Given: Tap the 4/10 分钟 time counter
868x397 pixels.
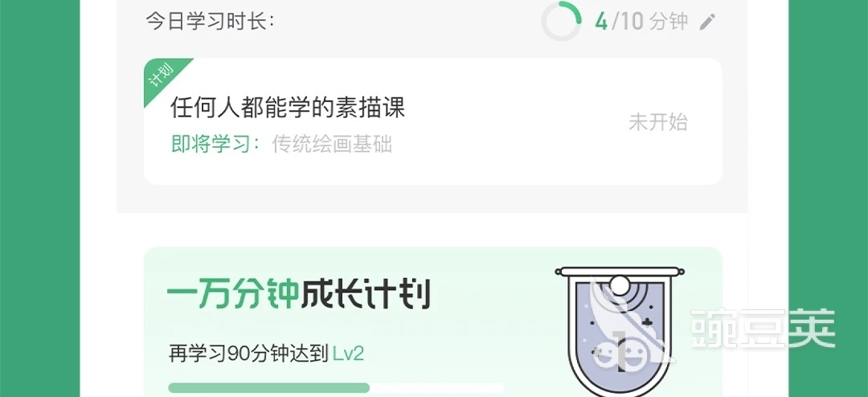Looking at the screenshot, I should 641,23.
